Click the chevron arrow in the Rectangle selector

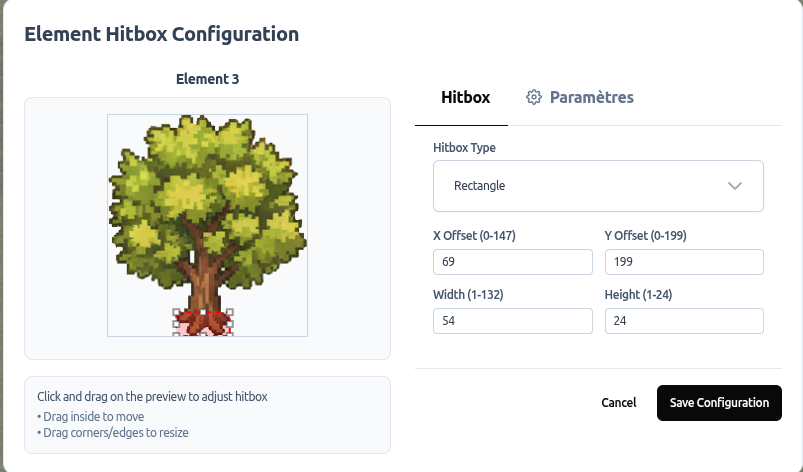coord(735,186)
